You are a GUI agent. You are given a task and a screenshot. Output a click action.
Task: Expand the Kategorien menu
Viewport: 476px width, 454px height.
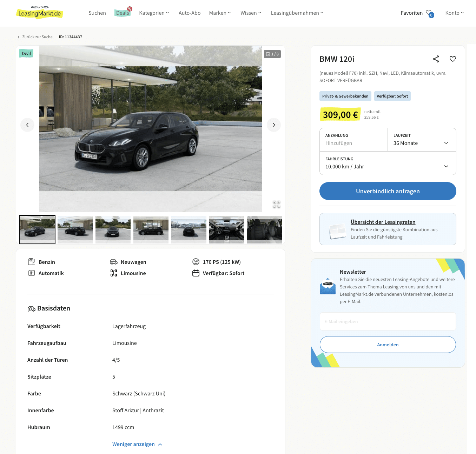154,13
